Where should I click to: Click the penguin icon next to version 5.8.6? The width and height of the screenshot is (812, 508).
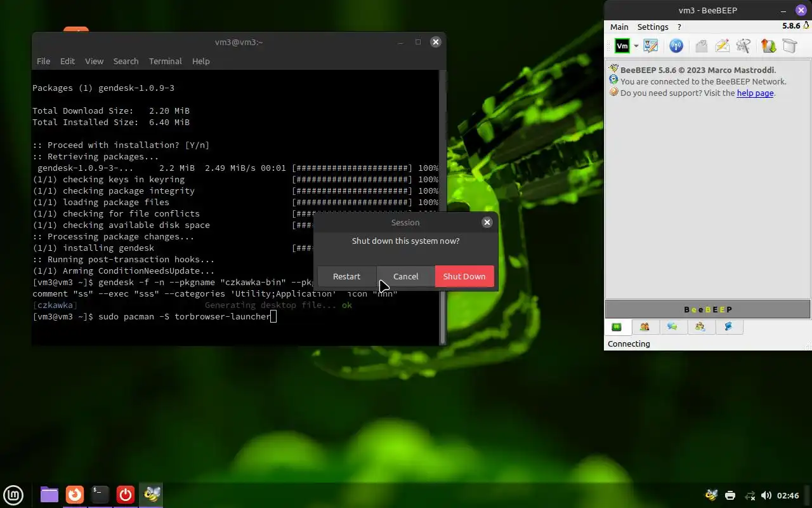click(x=806, y=26)
